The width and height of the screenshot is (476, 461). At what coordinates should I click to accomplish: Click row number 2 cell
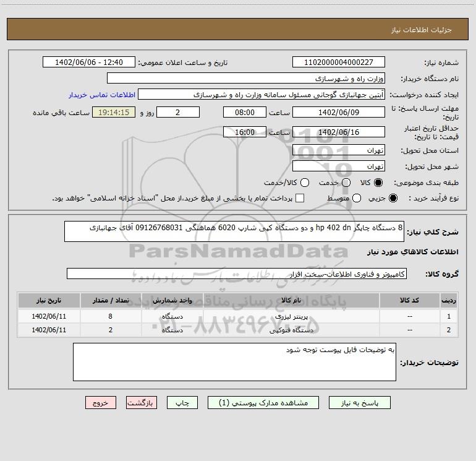[x=449, y=330]
